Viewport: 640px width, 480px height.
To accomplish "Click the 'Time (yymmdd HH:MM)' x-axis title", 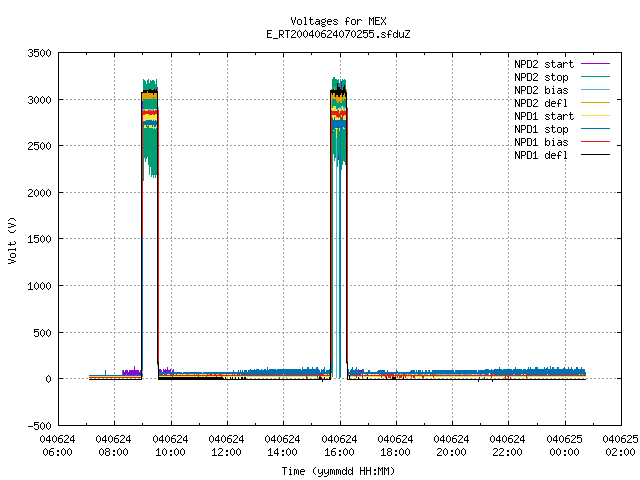I will coord(338,471).
